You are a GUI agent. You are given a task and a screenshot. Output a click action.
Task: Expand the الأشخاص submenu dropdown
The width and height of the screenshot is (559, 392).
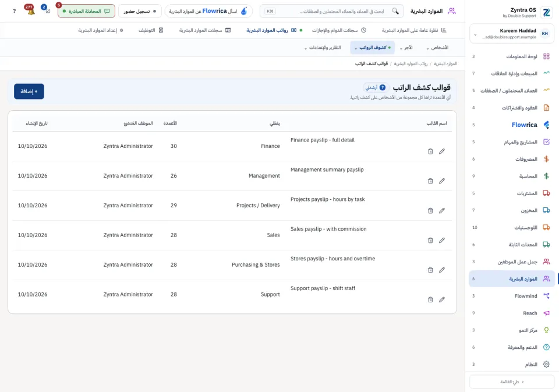tap(437, 47)
